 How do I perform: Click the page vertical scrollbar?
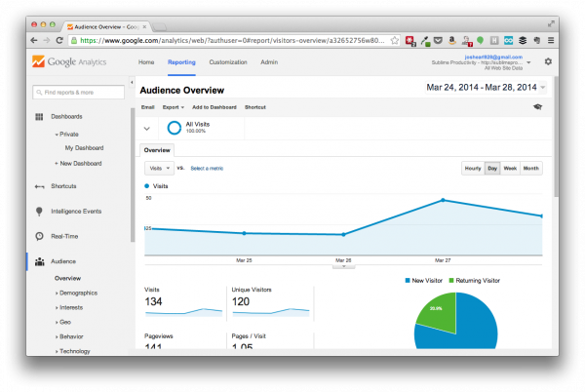coord(556,137)
